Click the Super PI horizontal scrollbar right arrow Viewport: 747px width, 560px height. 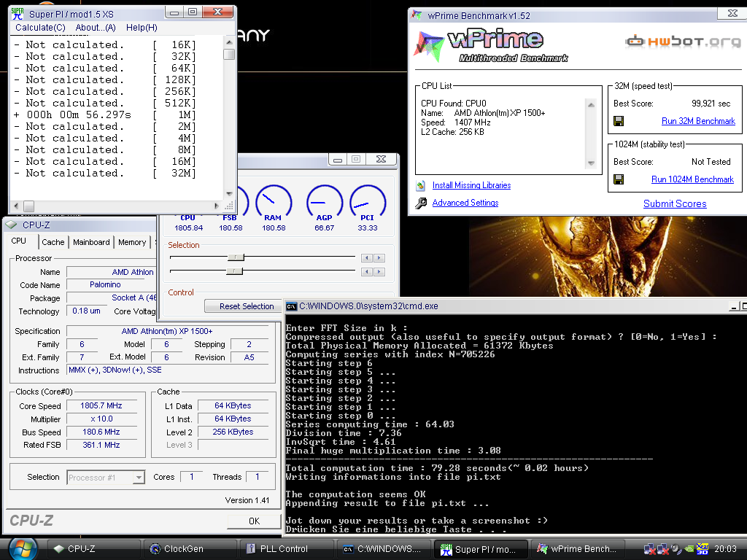coord(216,206)
